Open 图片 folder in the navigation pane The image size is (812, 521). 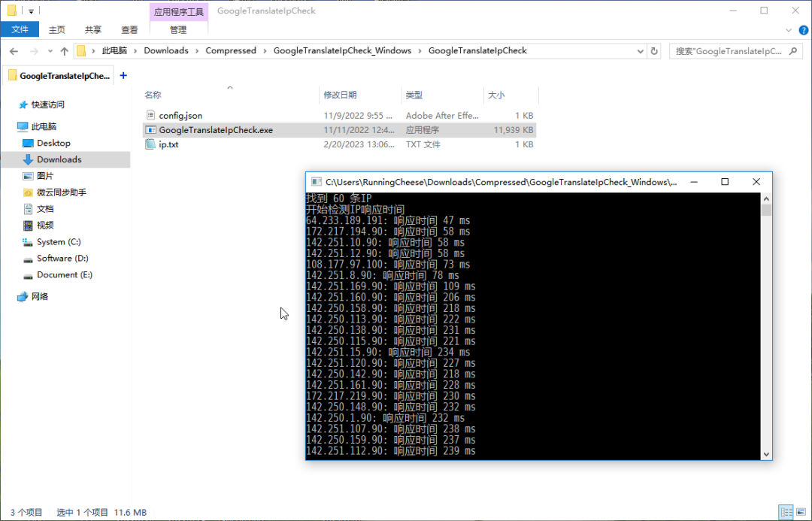44,176
